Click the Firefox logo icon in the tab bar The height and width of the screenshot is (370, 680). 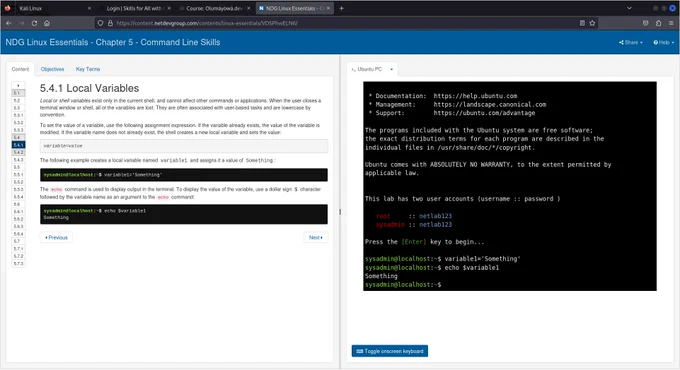pos(7,8)
